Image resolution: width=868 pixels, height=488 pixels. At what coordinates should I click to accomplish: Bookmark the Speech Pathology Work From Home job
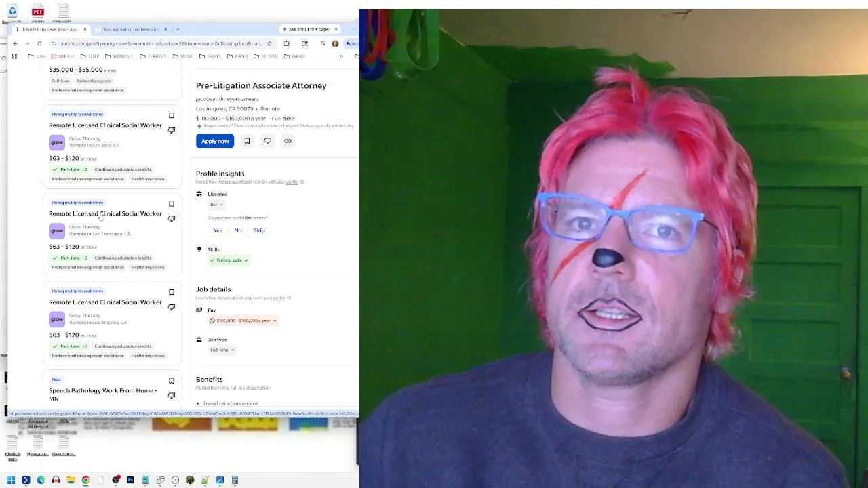(172, 381)
